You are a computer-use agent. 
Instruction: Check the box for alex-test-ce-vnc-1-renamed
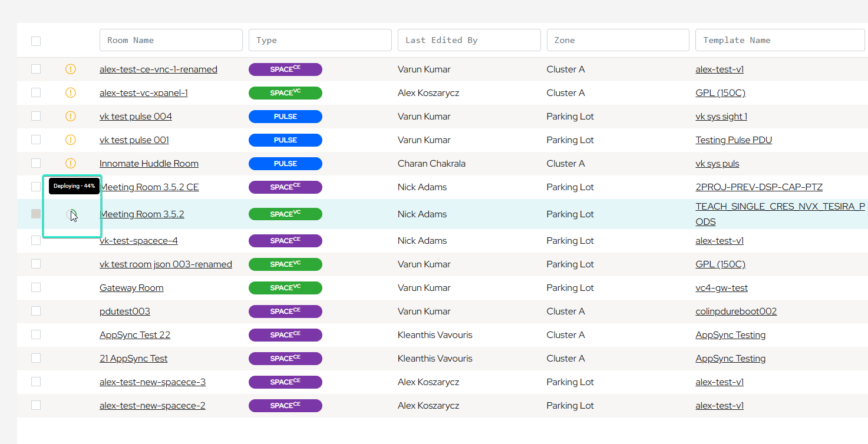[x=36, y=69]
